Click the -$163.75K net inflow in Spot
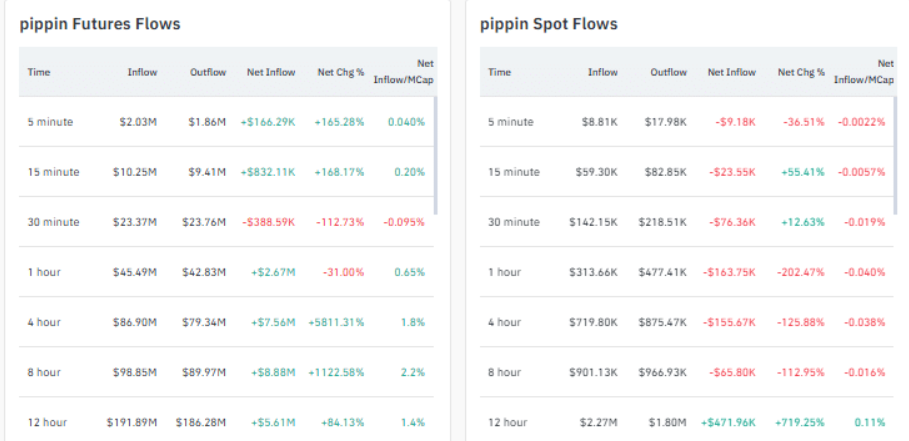 coord(729,272)
